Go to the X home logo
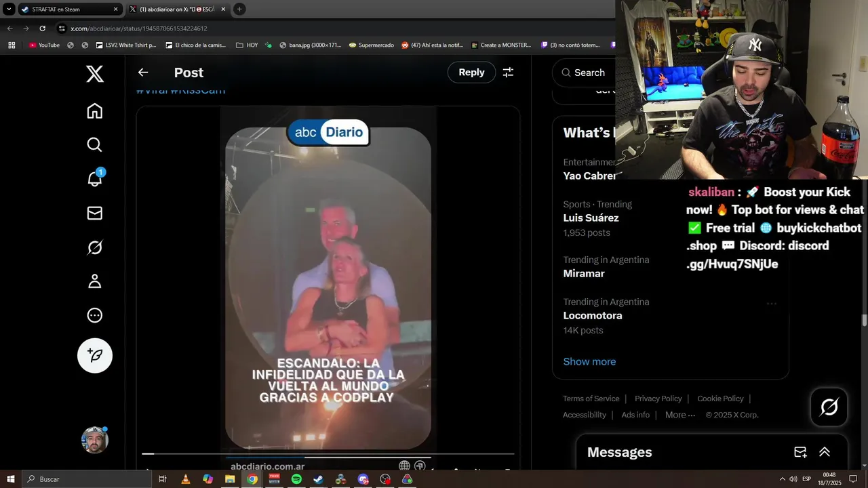 (95, 75)
